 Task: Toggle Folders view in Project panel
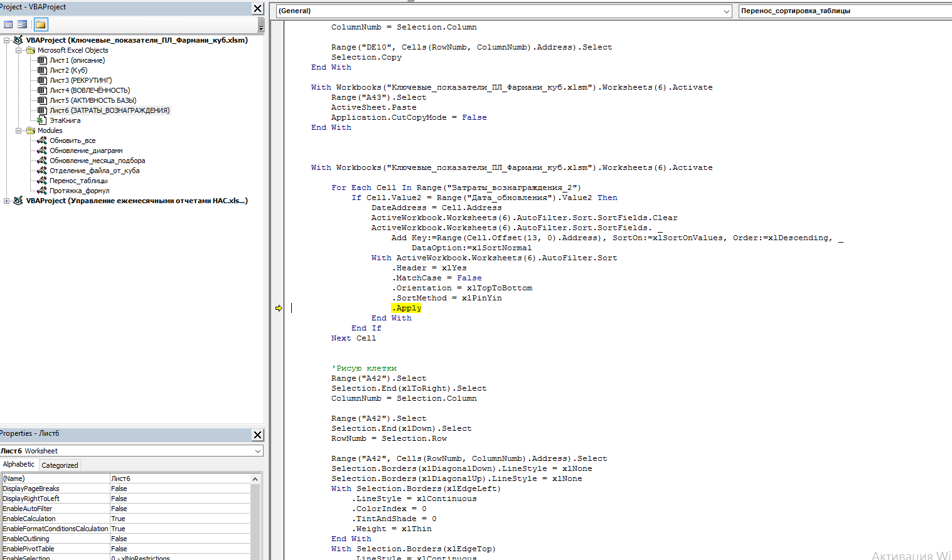(40, 24)
